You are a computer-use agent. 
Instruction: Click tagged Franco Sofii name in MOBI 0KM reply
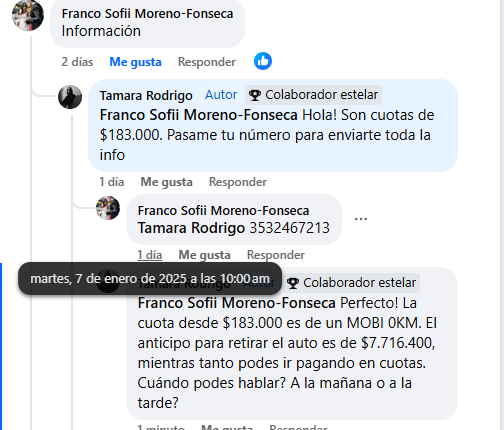click(236, 303)
